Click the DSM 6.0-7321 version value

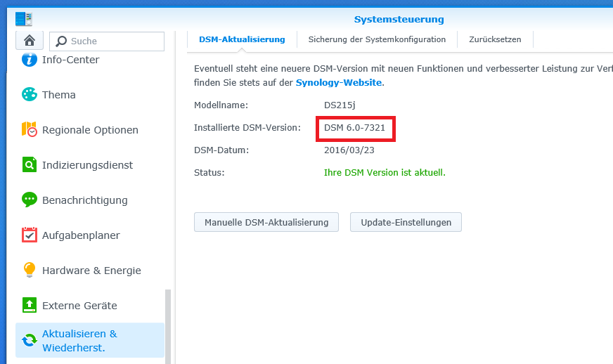[354, 128]
